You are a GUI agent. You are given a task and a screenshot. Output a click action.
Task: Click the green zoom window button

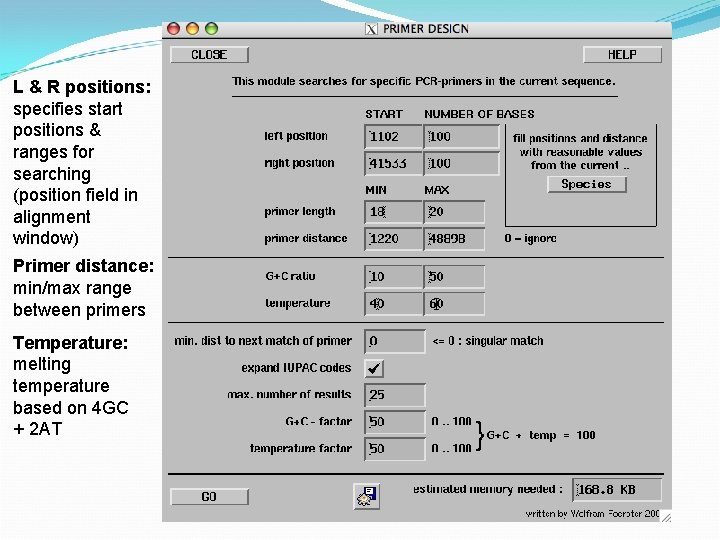(211, 29)
